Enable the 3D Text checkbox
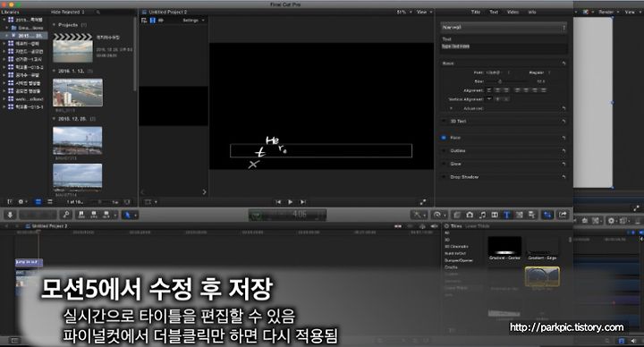Screen dimensions: 644x347 click(x=444, y=121)
